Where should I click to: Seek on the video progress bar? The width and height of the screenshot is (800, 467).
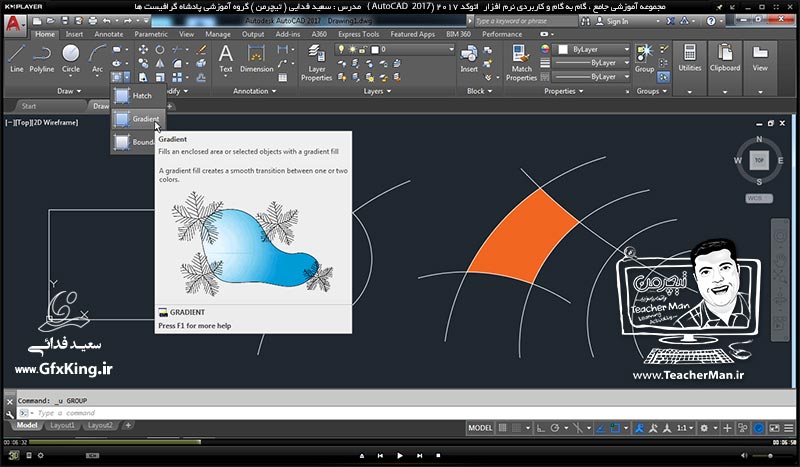(399, 442)
